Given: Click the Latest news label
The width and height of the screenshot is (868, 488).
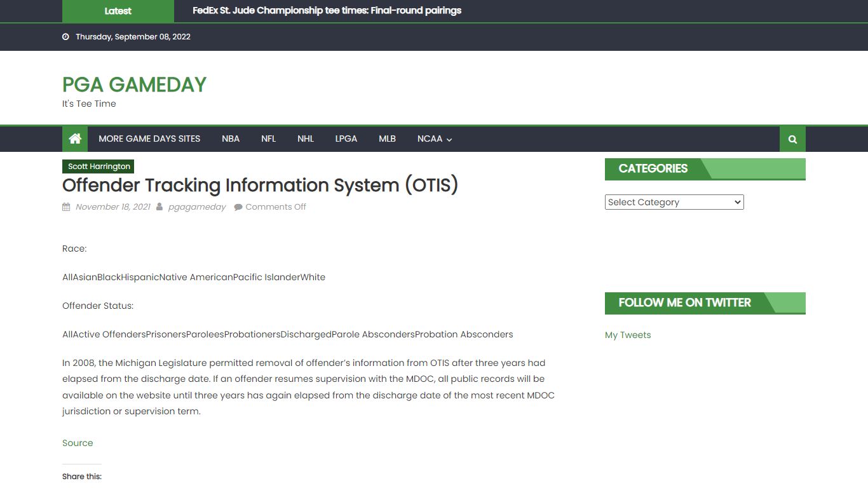Looking at the screenshot, I should [x=118, y=11].
